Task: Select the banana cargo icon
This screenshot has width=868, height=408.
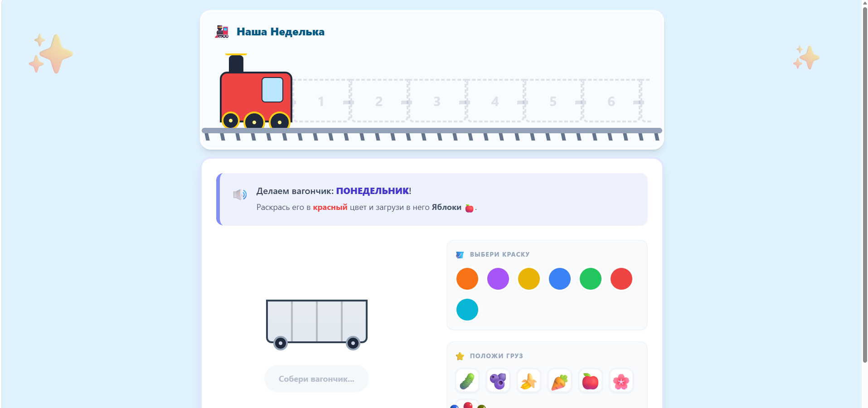Action: point(529,381)
